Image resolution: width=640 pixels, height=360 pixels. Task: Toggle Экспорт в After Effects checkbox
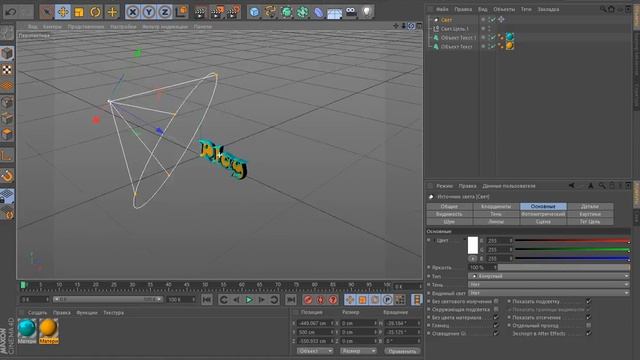point(589,333)
